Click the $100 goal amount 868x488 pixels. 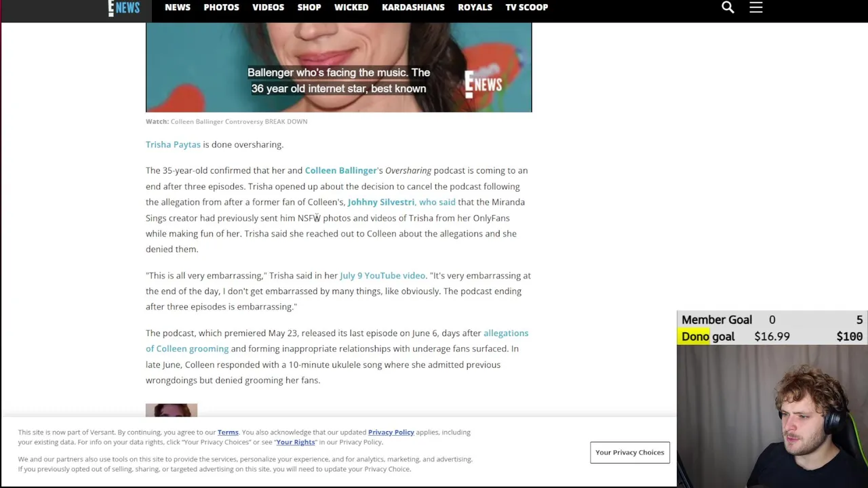pyautogui.click(x=850, y=337)
